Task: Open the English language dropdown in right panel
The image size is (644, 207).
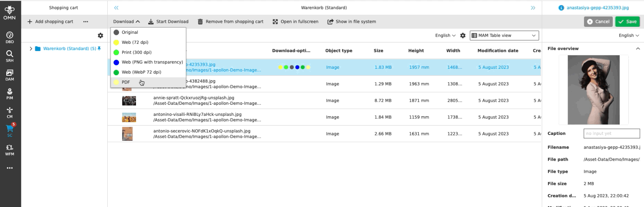Action: [x=629, y=36]
